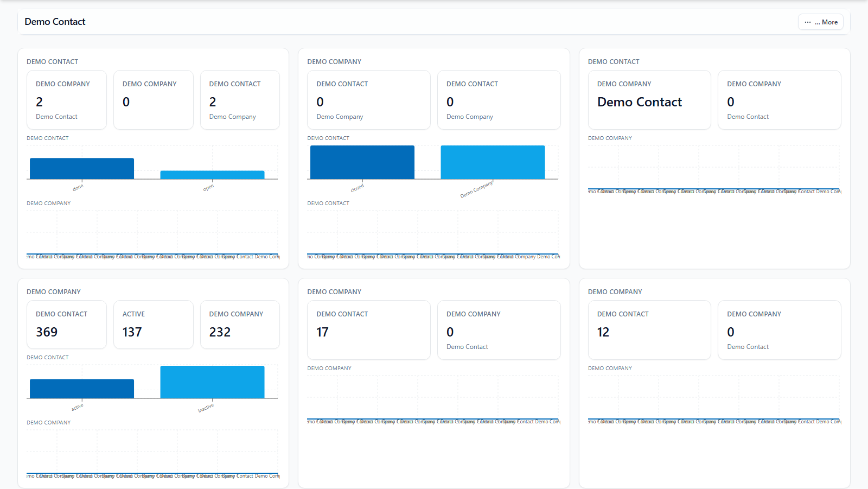
Task: Click the 'DEMO COMPANY' heading above the 12 card
Action: (615, 292)
